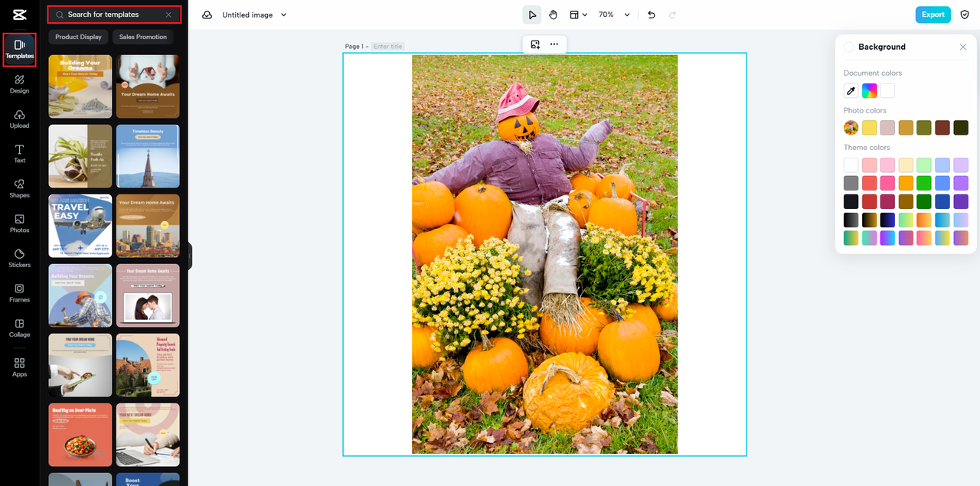Choose the yellow Building Your Dreams template
The image size is (980, 486).
(80, 86)
